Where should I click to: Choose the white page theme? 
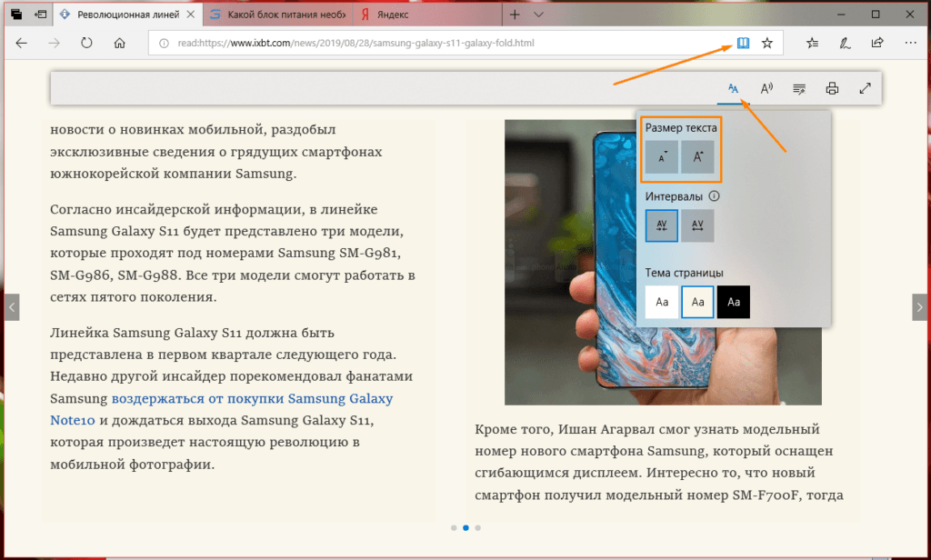(662, 302)
